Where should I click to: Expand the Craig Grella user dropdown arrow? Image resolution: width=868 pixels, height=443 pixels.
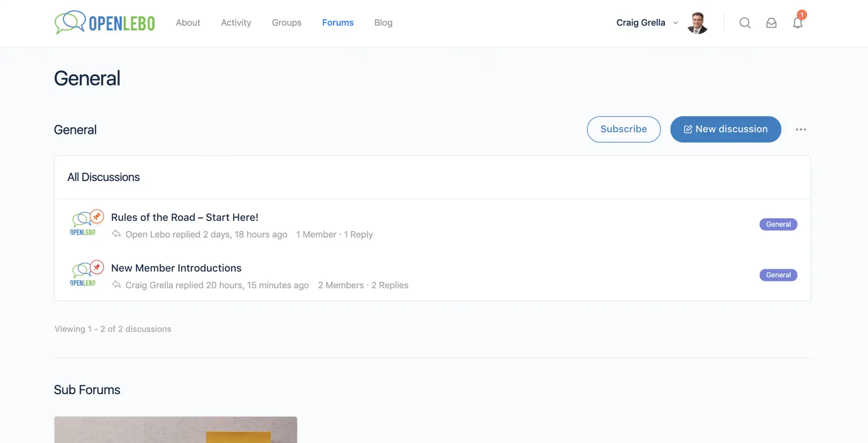tap(675, 23)
